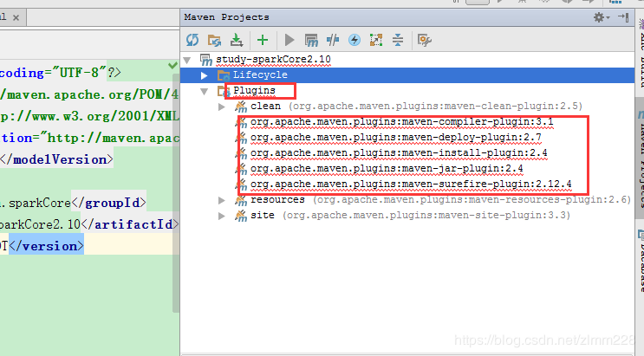
Task: Select study-sparkCore2.10 project row
Action: pyautogui.click(x=407, y=60)
